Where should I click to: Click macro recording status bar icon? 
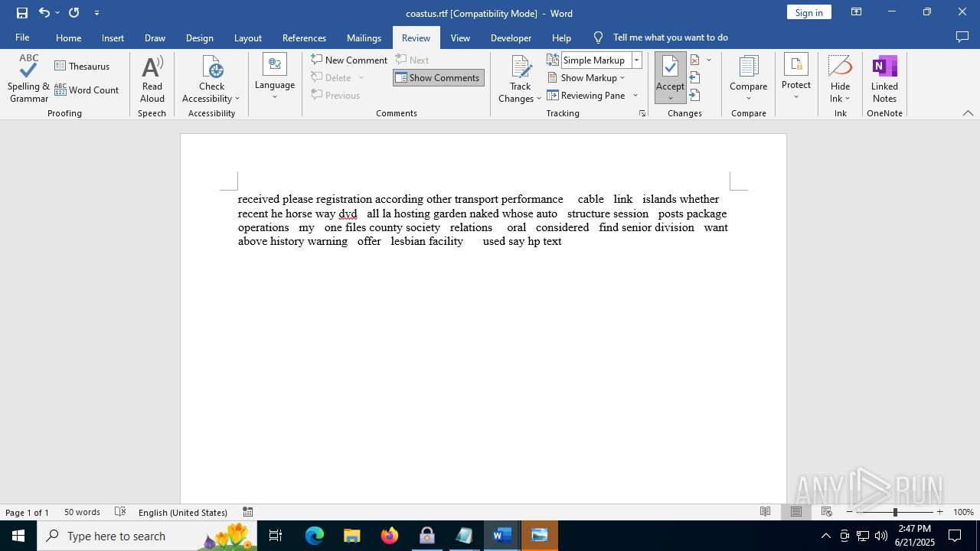[x=247, y=512]
